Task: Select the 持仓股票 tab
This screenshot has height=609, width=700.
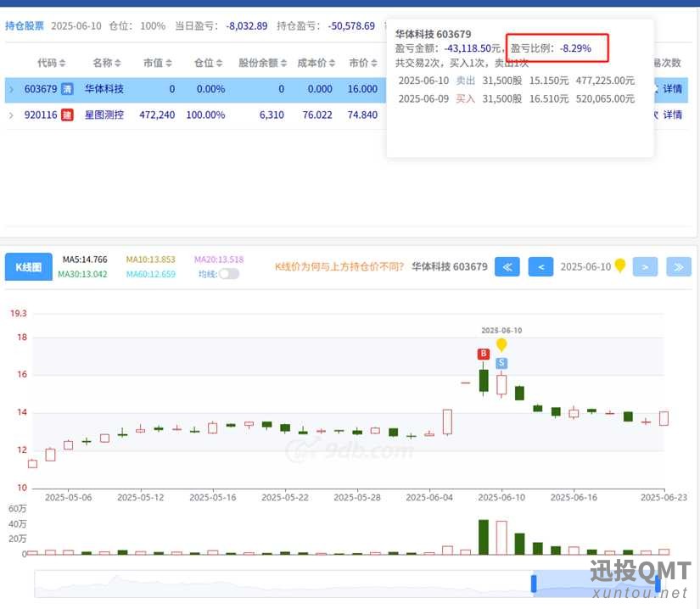Action: click(25, 26)
